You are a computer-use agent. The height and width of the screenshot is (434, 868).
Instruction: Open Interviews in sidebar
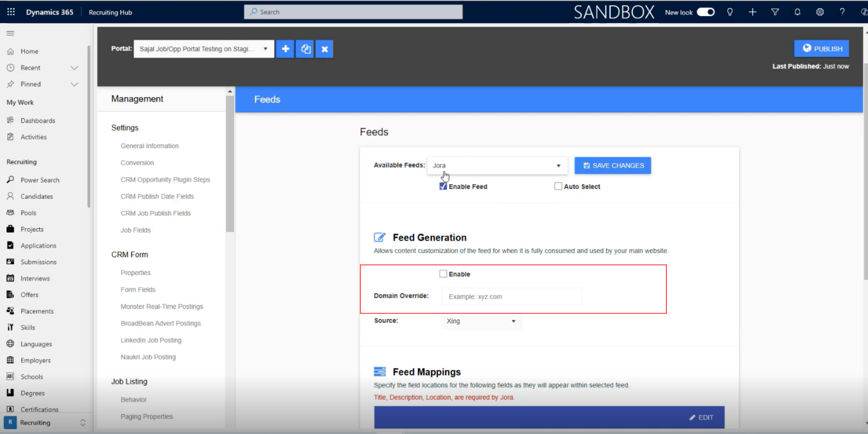tap(35, 278)
